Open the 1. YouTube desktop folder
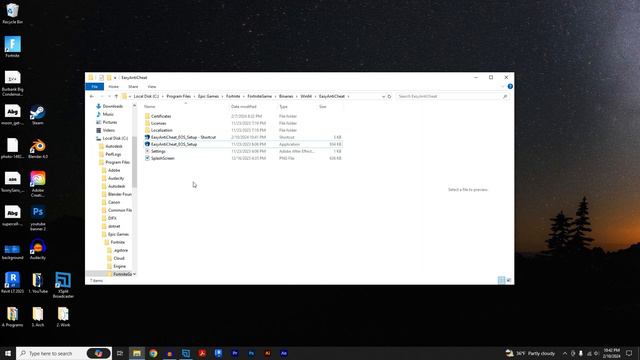Viewport: 640px width, 360px height. click(x=38, y=282)
